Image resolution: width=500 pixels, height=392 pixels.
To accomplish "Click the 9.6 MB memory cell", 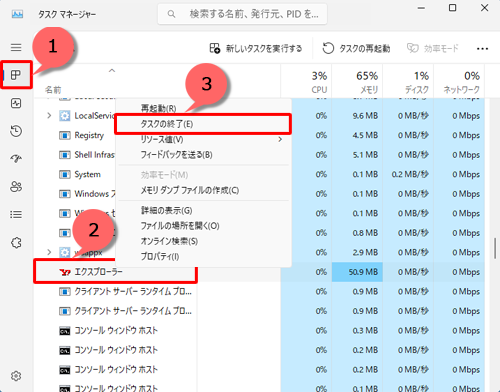I will click(x=357, y=116).
